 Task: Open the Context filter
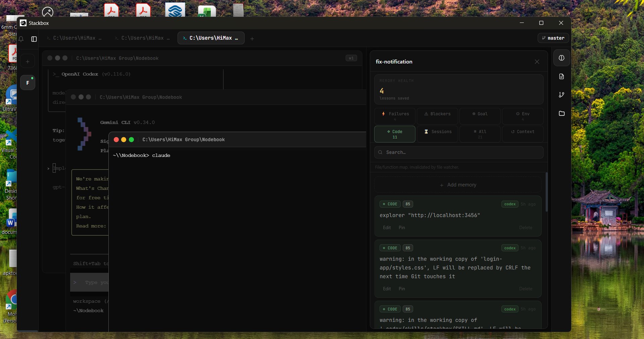pos(523,134)
